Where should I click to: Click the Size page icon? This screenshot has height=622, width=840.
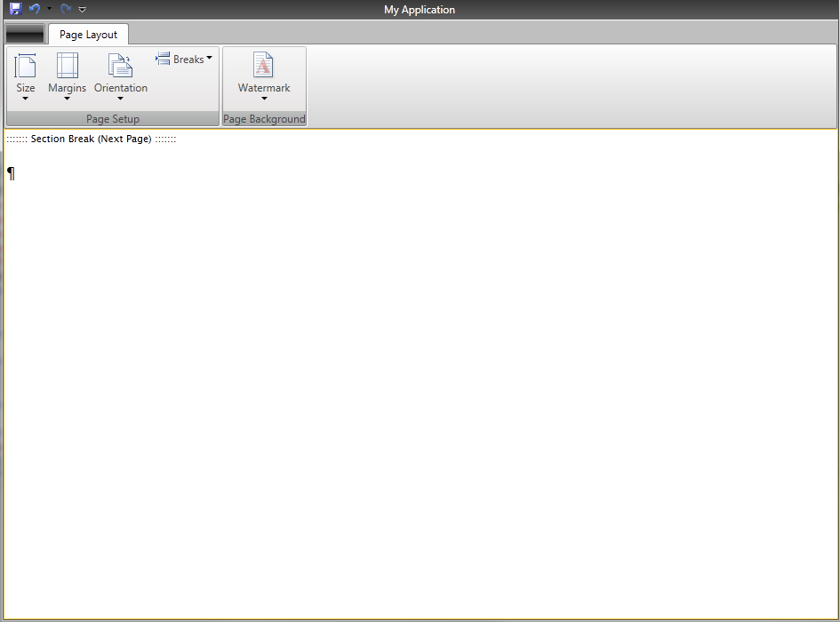pyautogui.click(x=25, y=66)
